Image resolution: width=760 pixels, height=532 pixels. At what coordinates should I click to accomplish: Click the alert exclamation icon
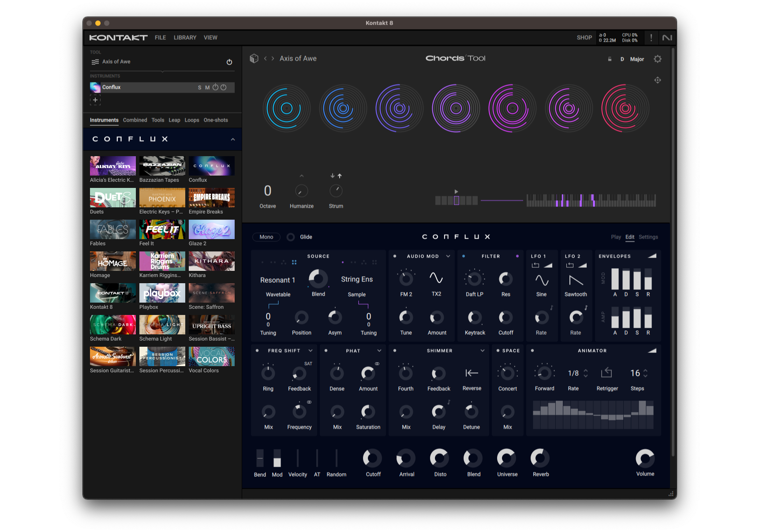pyautogui.click(x=651, y=38)
